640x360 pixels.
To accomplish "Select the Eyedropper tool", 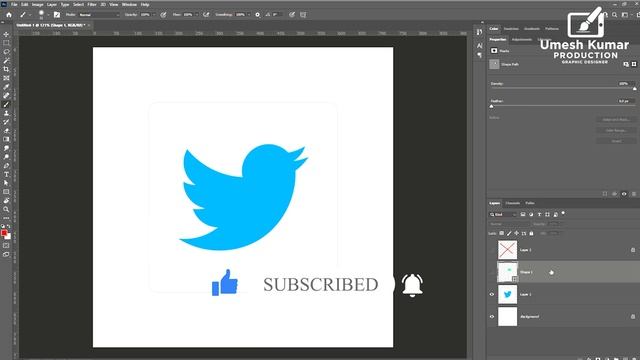I will point(6,87).
